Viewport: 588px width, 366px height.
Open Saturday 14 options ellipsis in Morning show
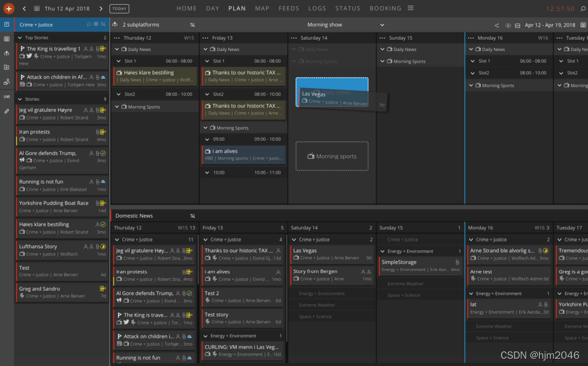[294, 38]
